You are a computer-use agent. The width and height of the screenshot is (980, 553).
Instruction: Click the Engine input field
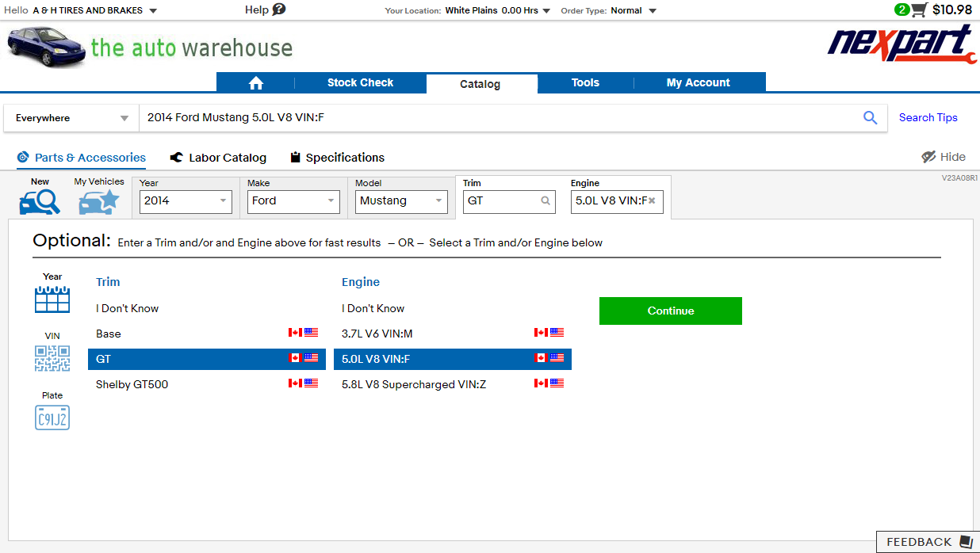click(617, 201)
